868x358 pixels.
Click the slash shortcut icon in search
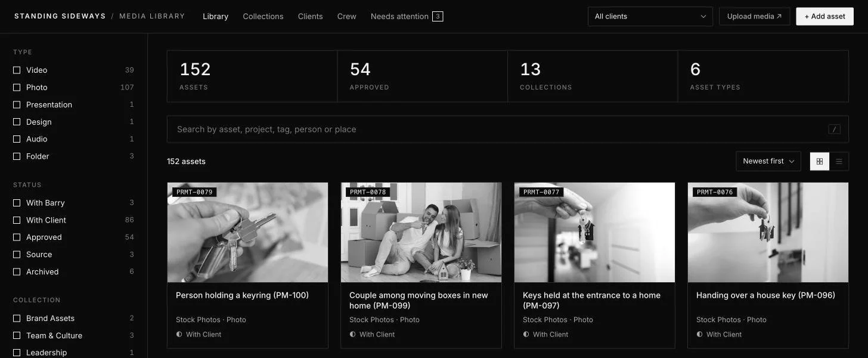(834, 129)
